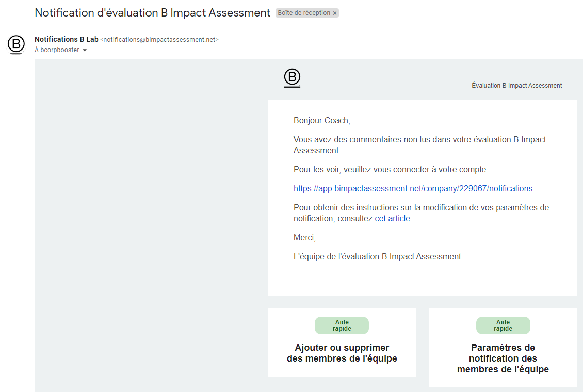Click the À bcorpbooster recipient text
Image resolution: width=583 pixels, height=392 pixels.
click(x=57, y=50)
